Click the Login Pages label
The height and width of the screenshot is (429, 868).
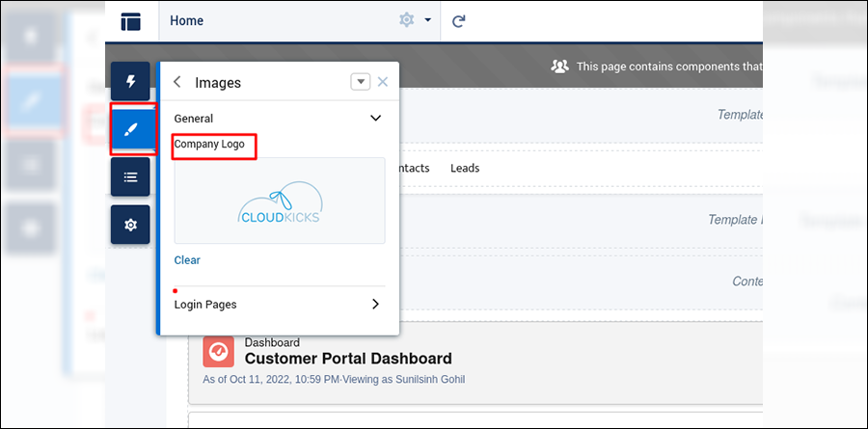[x=205, y=305]
